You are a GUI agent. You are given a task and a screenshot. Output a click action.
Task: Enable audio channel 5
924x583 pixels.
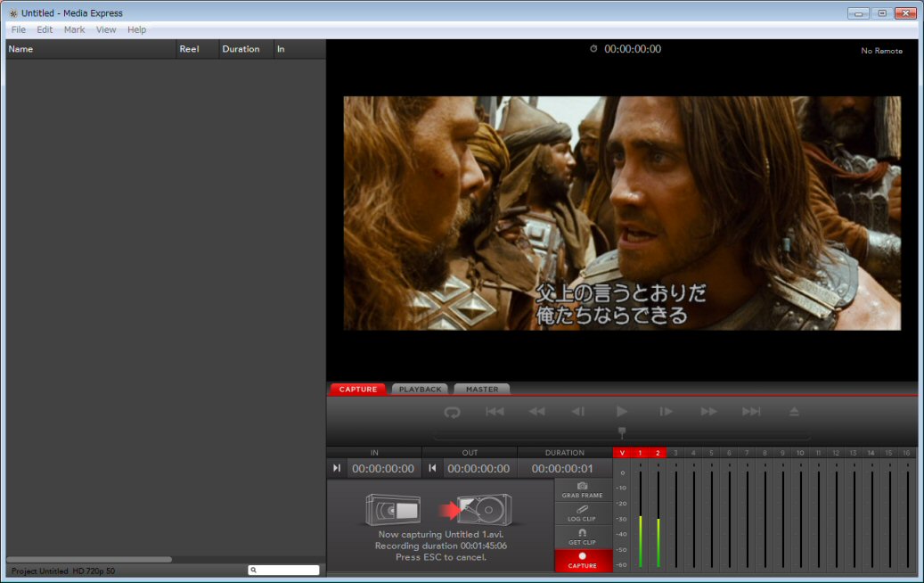711,453
